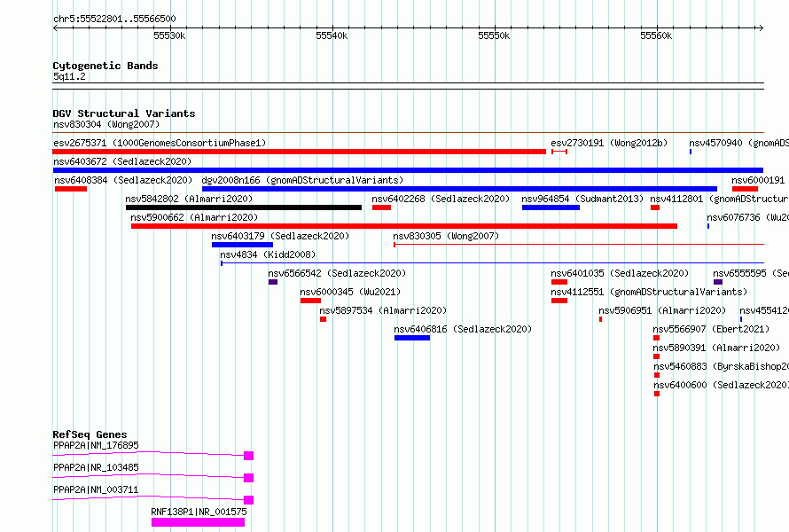Click the nsv6403672 (Sedlazeck2020) label
This screenshot has width=789, height=532.
122,161
